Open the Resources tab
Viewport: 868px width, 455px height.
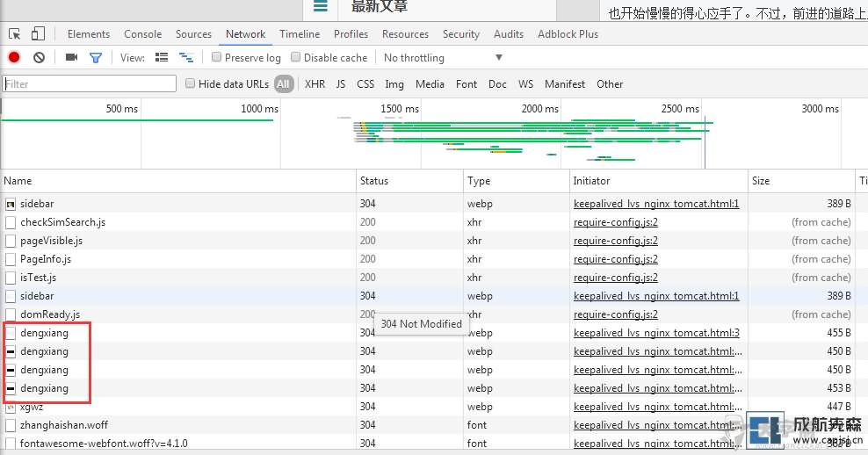[x=405, y=33]
